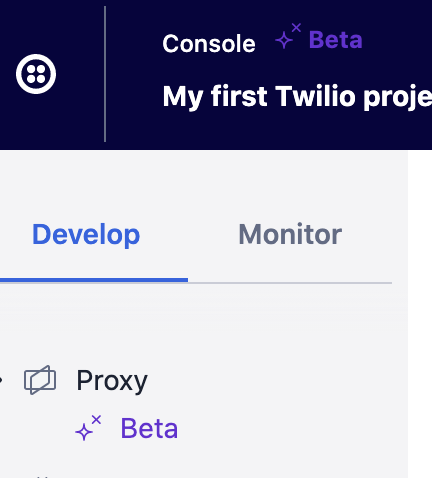This screenshot has height=478, width=432.
Task: Click the small cross on header sparkle icon
Action: pos(296,28)
